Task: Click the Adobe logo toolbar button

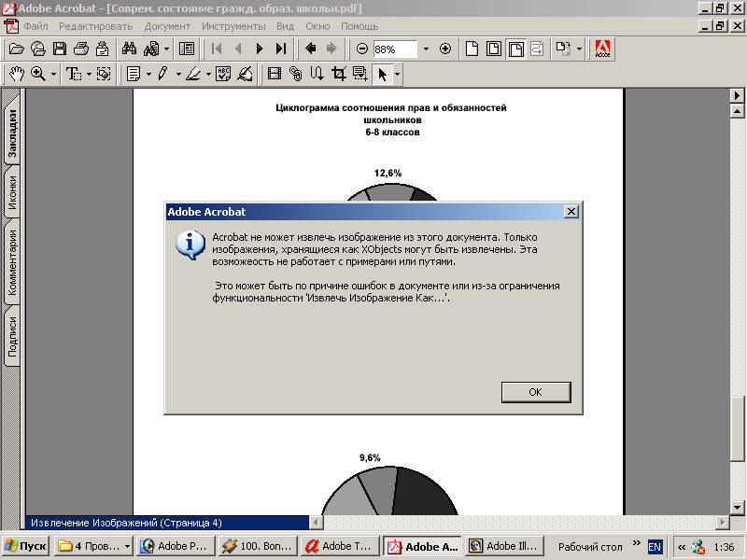Action: [x=602, y=49]
